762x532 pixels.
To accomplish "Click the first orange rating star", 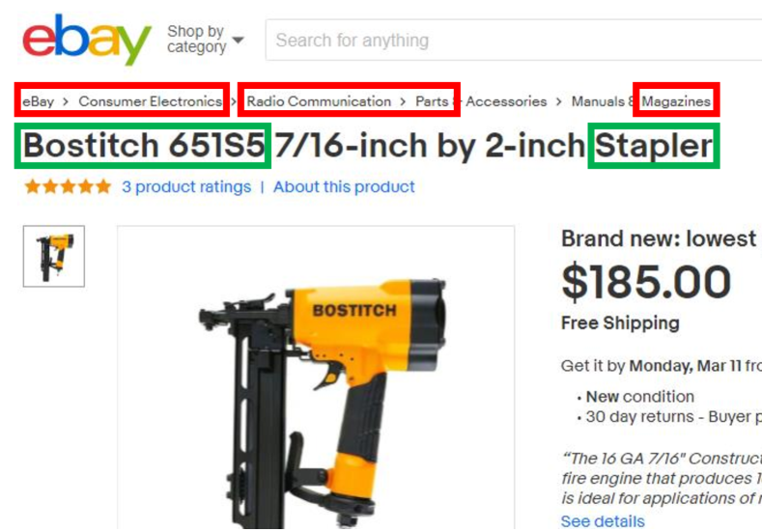I will point(33,186).
